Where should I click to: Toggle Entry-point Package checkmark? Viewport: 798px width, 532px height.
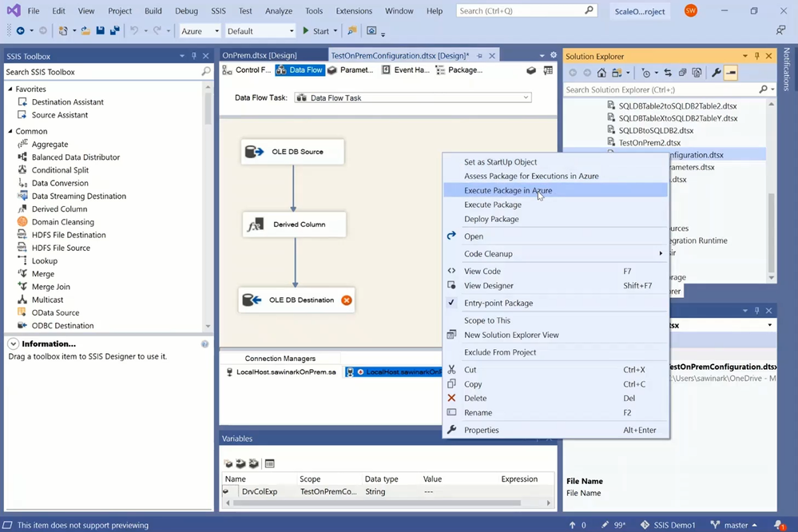(x=451, y=303)
